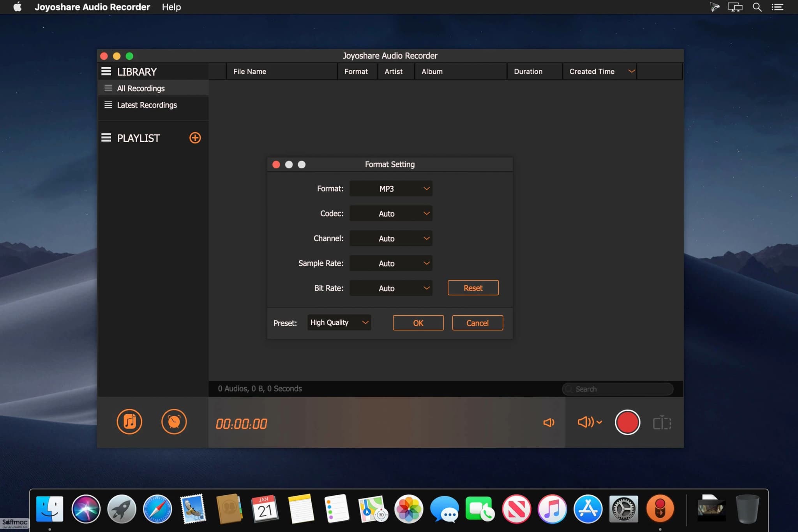
Task: Open iTunes music app in the dock
Action: (x=552, y=509)
